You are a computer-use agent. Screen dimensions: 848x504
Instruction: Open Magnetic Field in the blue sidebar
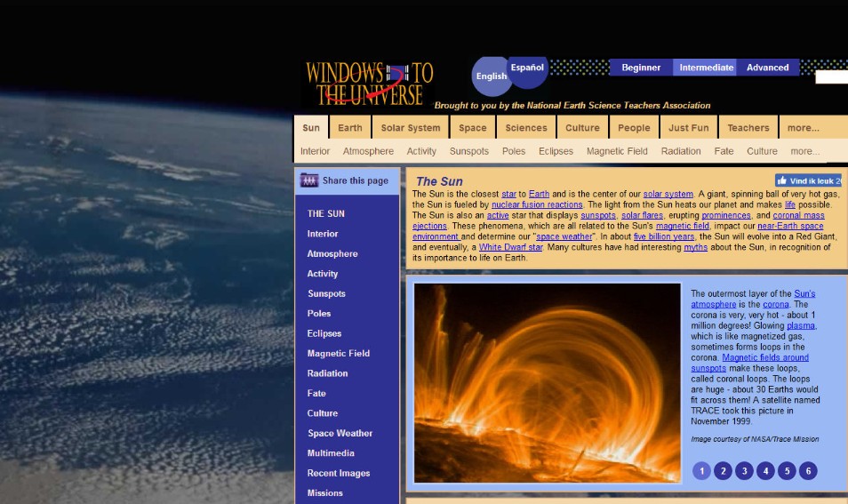pos(338,354)
